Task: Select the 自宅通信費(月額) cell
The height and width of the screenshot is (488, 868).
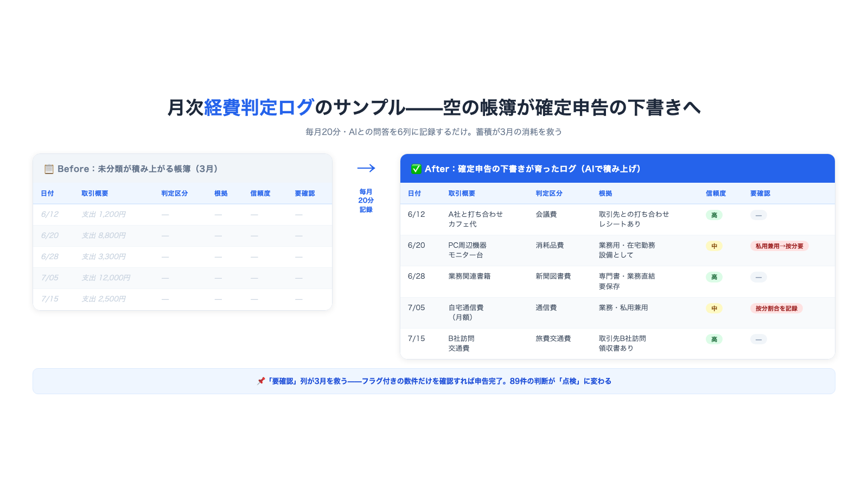Action: 466,312
